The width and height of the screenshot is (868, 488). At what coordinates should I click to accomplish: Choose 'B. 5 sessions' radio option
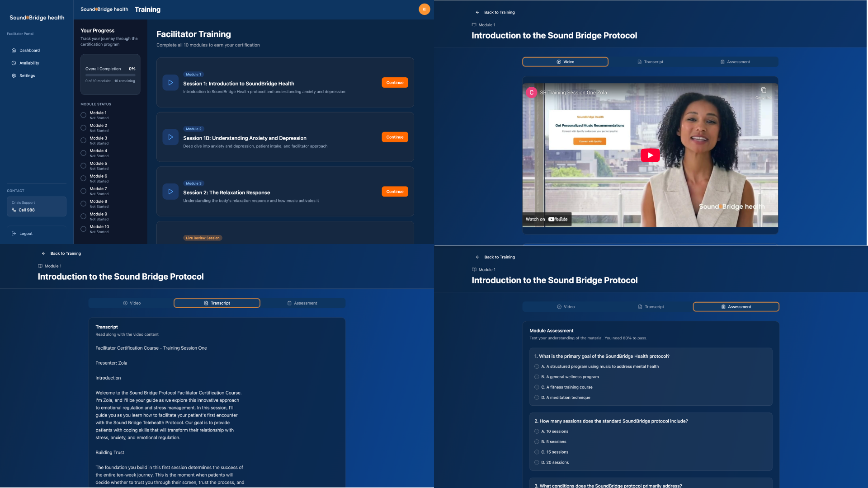point(537,442)
